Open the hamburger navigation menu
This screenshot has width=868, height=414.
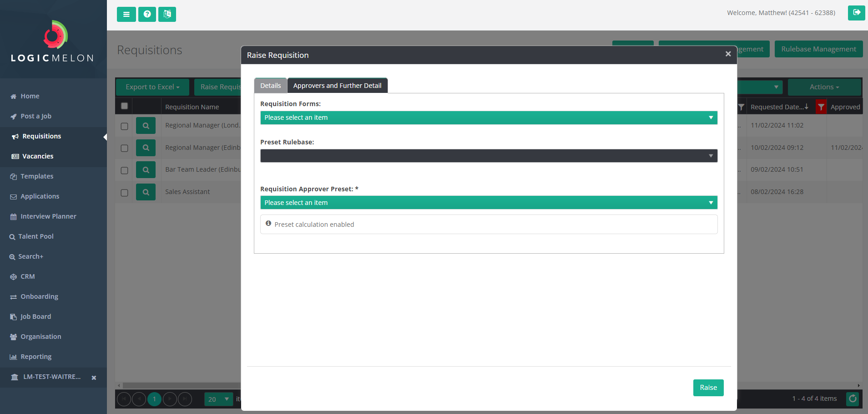(126, 14)
